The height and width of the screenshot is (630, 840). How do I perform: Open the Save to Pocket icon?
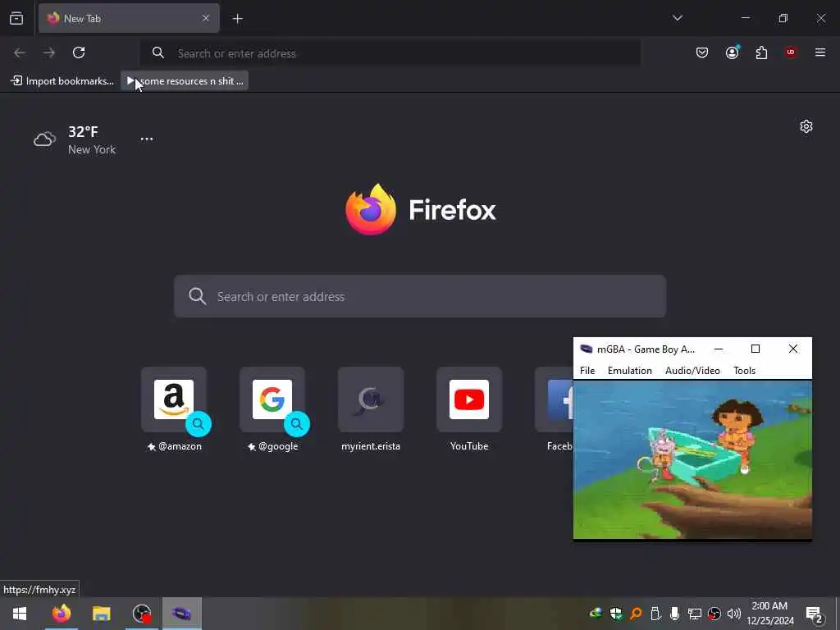point(702,52)
